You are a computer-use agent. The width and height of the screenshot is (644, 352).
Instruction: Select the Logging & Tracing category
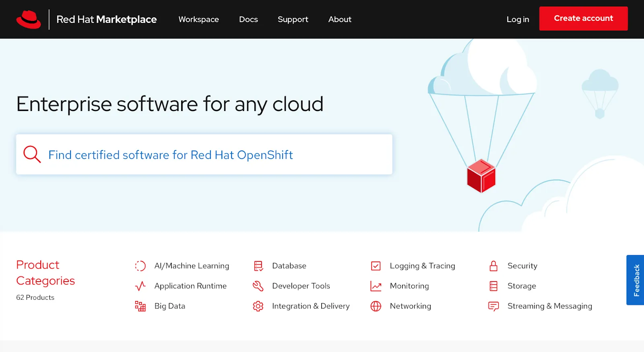coord(422,266)
